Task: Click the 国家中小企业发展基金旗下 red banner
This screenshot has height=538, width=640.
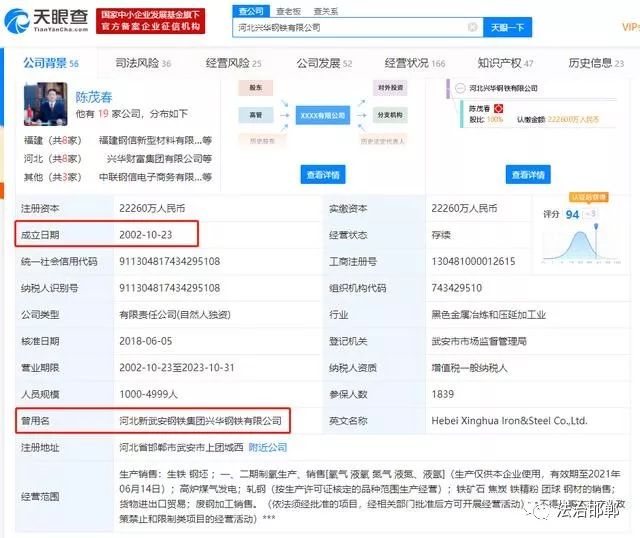Action: coord(151,21)
